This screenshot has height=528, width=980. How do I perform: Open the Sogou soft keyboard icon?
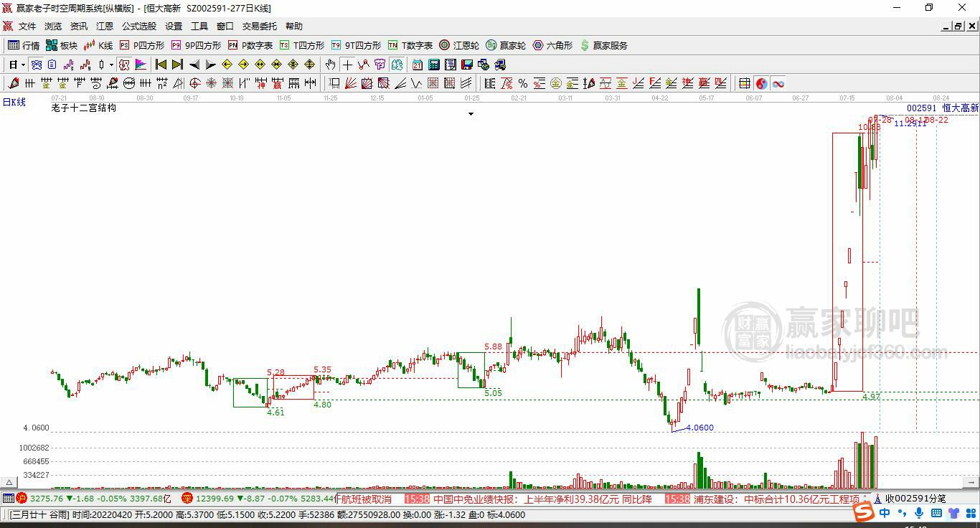point(936,514)
